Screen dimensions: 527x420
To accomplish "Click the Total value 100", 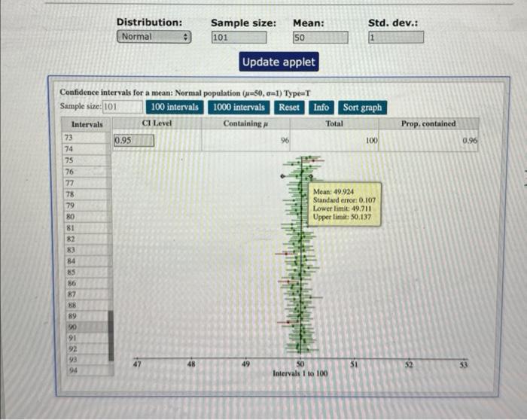I will point(371,141).
